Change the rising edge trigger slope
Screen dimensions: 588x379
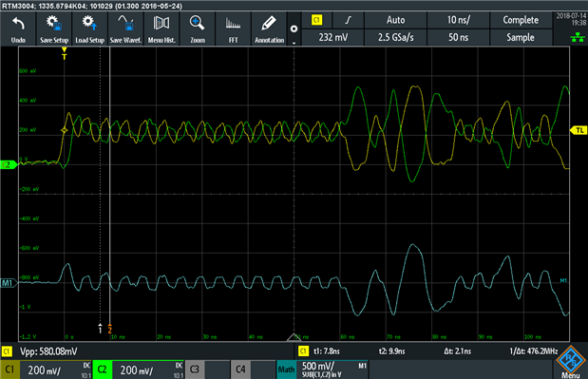tap(348, 20)
